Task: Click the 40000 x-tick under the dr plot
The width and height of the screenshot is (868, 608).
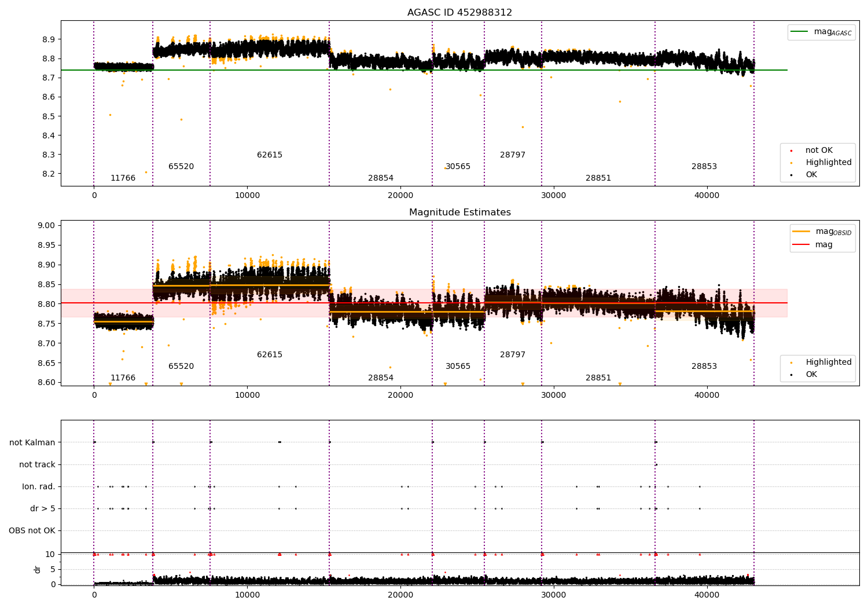Action: pos(707,595)
